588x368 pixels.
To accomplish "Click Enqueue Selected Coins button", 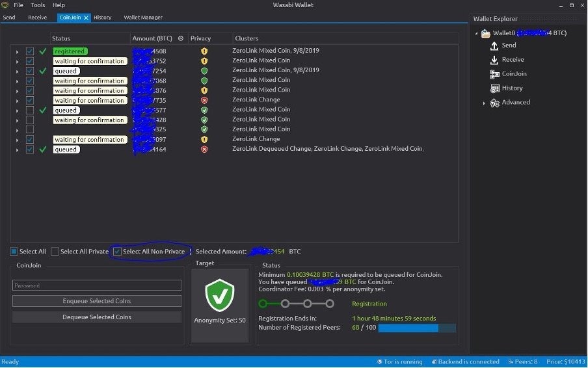I will 97,301.
